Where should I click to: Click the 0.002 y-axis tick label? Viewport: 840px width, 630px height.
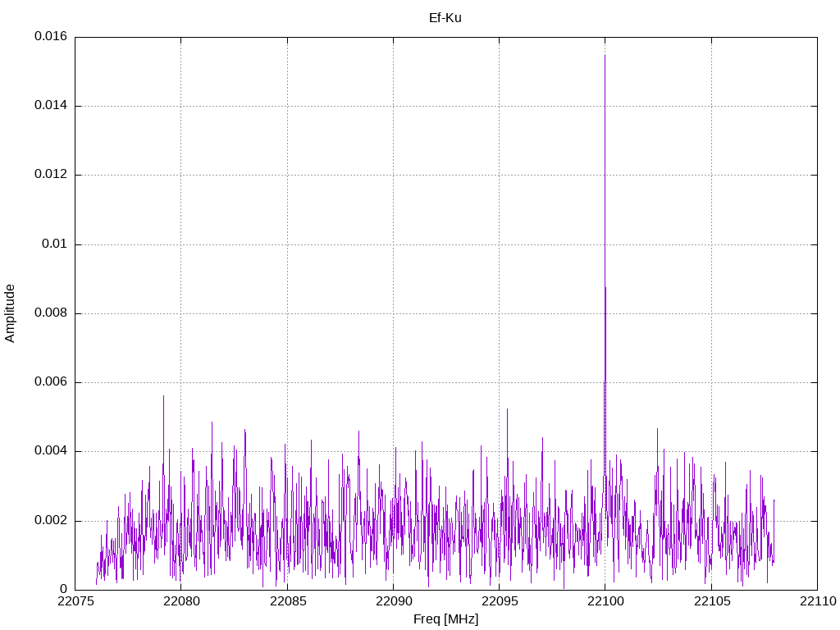tap(50, 521)
